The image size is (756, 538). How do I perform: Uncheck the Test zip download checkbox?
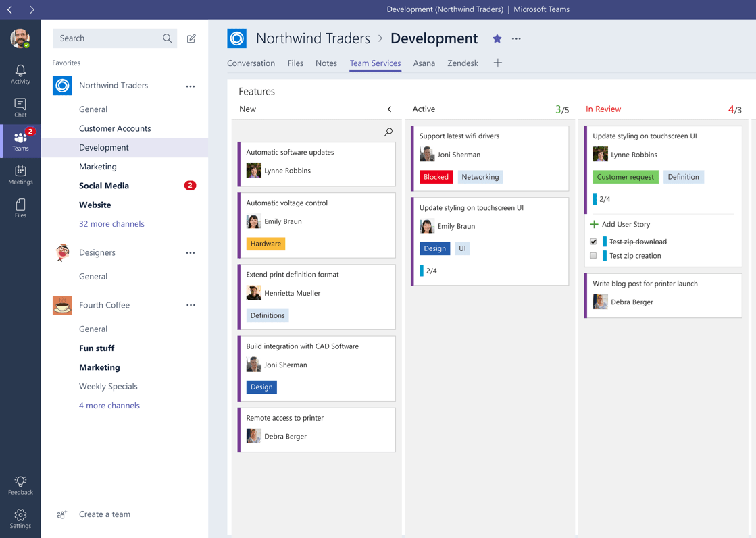(x=594, y=242)
